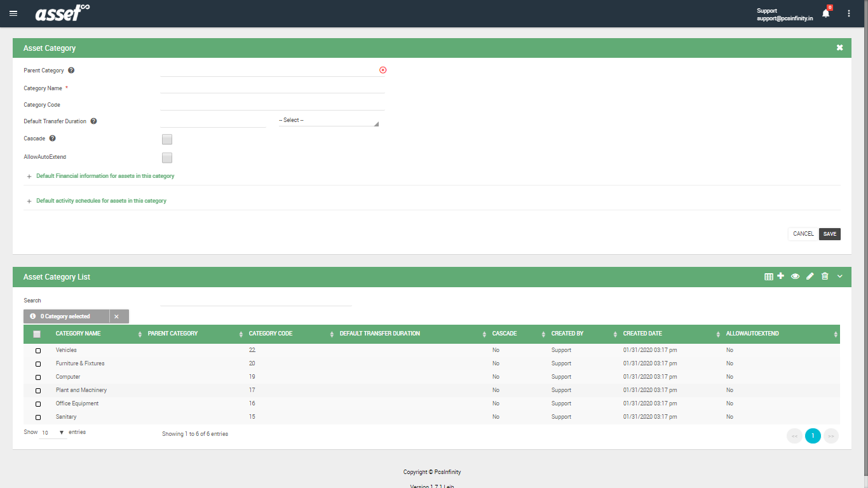Click Showing 1 to 6 entries text
The width and height of the screenshot is (868, 488).
[195, 434]
